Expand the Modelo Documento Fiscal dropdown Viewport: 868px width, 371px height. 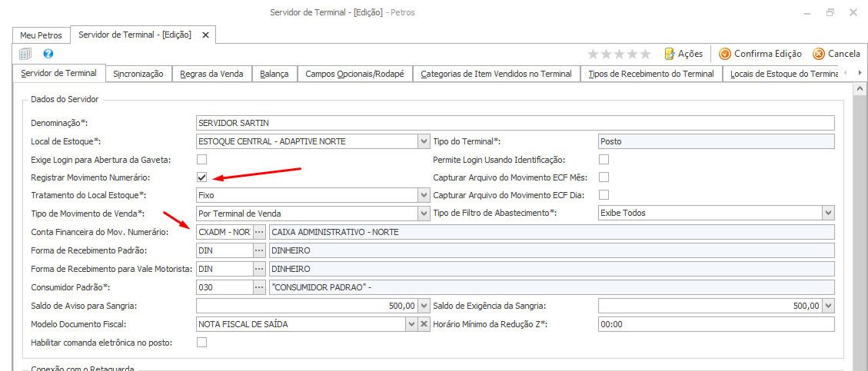pos(412,324)
